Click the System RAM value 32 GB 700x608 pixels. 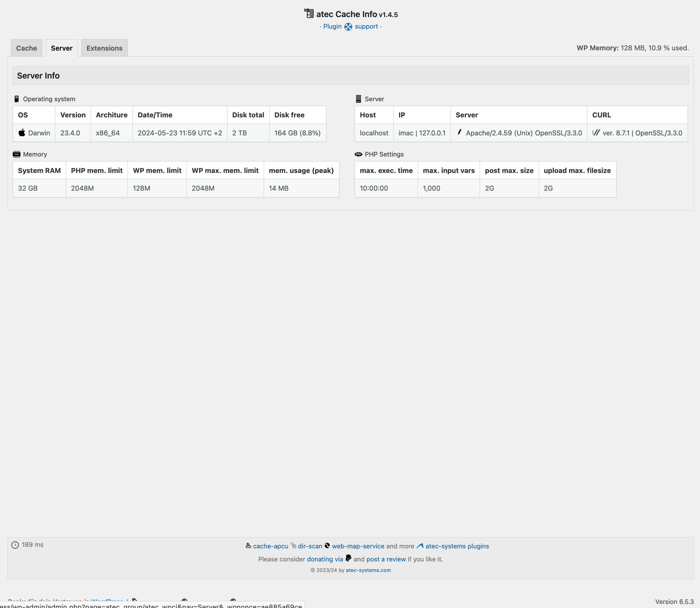[28, 188]
